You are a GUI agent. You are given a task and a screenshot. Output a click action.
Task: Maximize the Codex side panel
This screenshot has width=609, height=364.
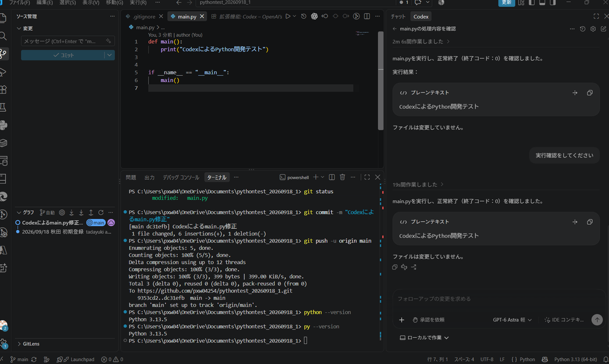coord(596,16)
